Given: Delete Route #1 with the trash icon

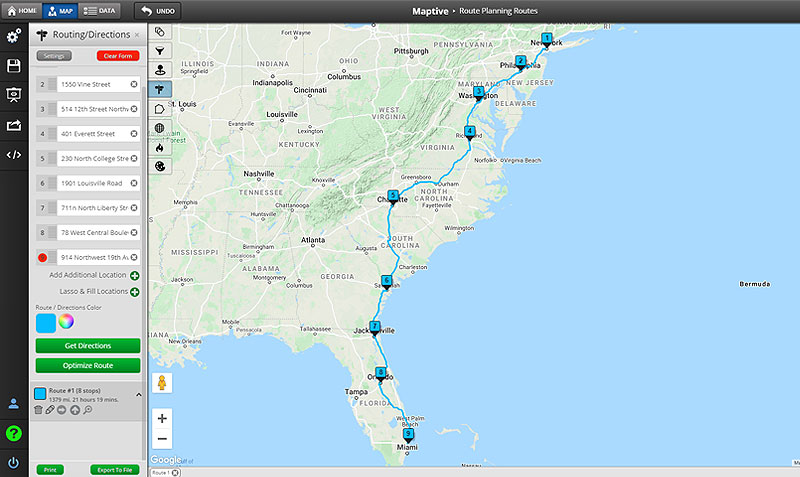Looking at the screenshot, I should click(39, 410).
